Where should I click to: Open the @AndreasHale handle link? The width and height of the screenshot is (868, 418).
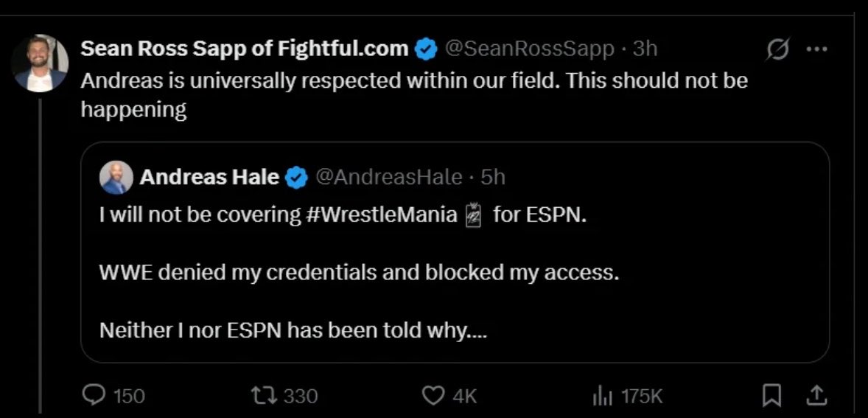coord(388,177)
